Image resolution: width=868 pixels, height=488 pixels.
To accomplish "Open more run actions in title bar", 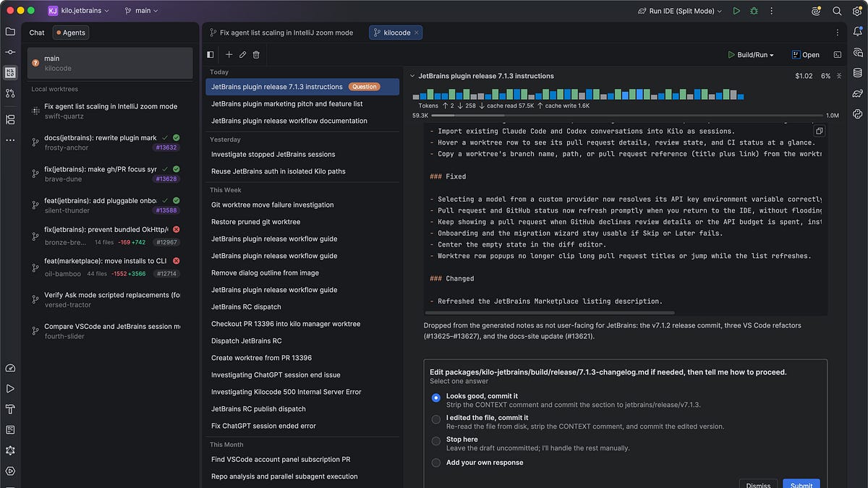I will pyautogui.click(x=773, y=11).
